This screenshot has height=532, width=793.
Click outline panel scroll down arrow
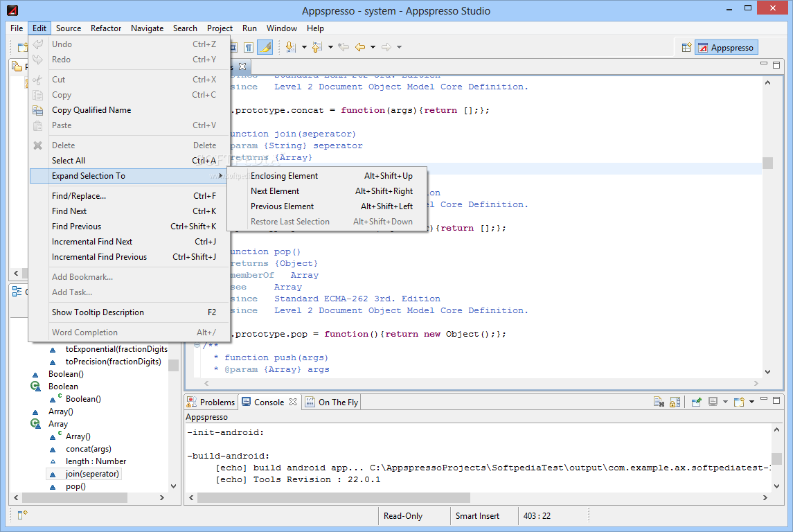click(173, 486)
